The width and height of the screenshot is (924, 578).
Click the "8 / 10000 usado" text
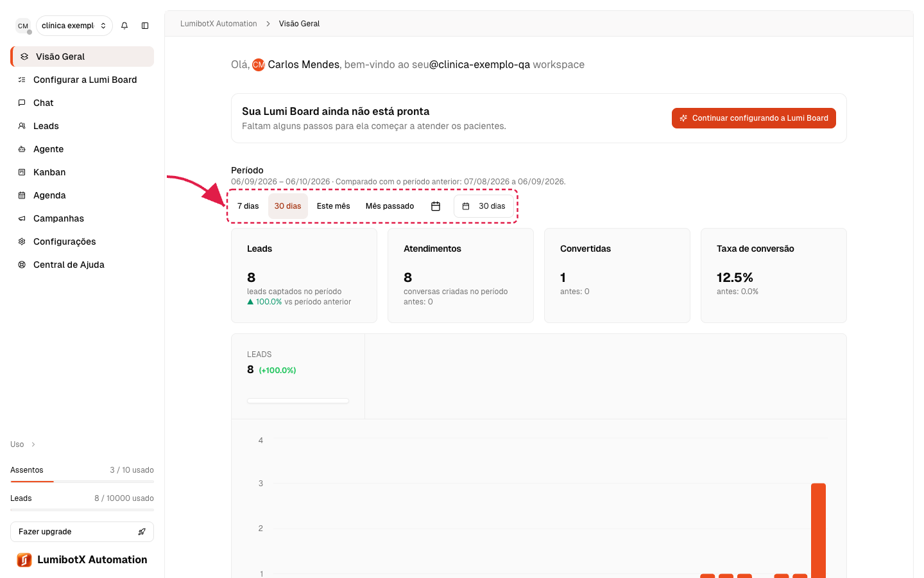point(124,498)
